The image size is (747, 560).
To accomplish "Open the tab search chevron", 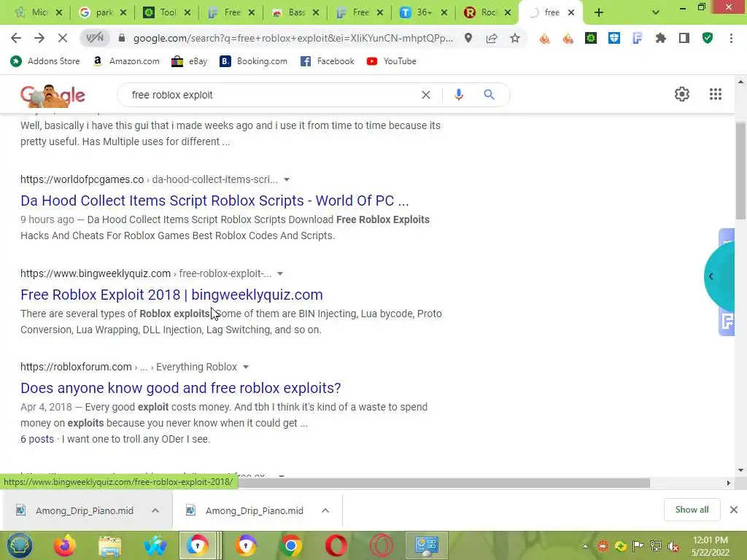I will [x=656, y=13].
